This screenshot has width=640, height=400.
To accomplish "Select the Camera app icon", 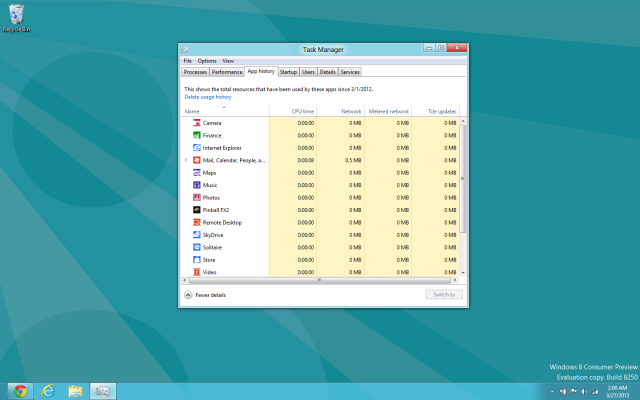I will coord(196,123).
